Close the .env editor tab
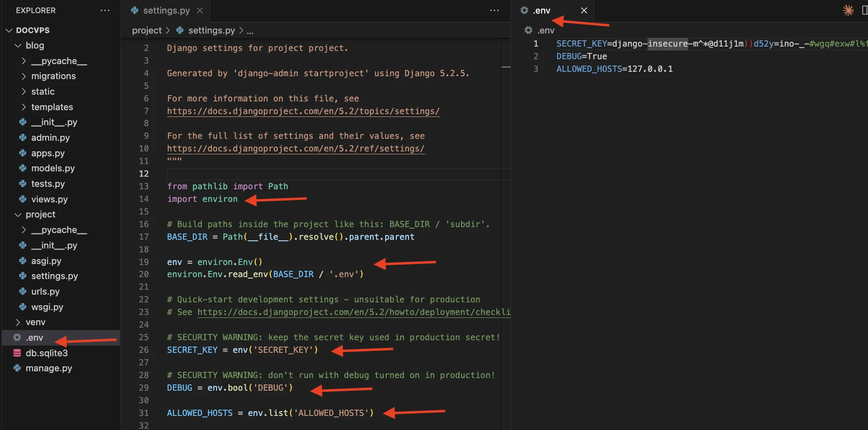Screen dimensions: 868x430 pos(584,10)
